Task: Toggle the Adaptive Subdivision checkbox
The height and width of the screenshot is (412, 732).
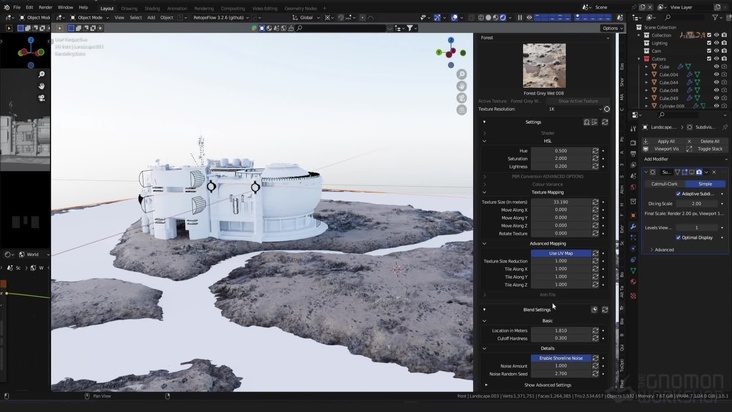Action: click(678, 194)
